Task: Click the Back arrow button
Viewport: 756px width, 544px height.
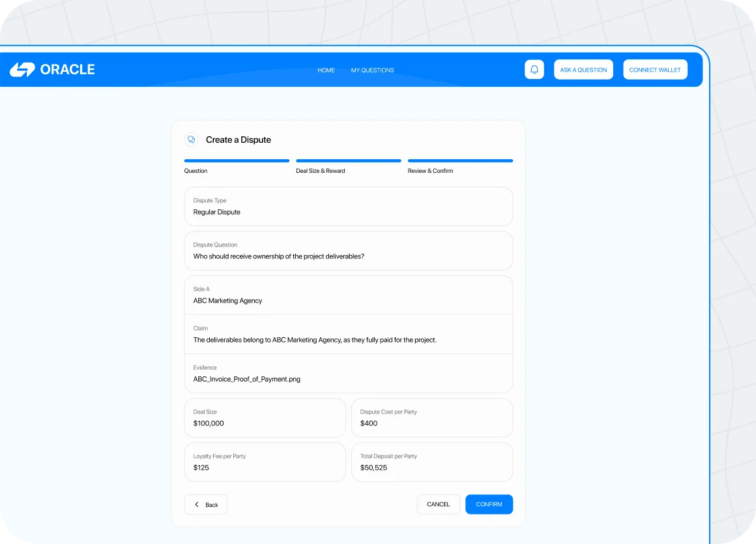Action: [206, 504]
